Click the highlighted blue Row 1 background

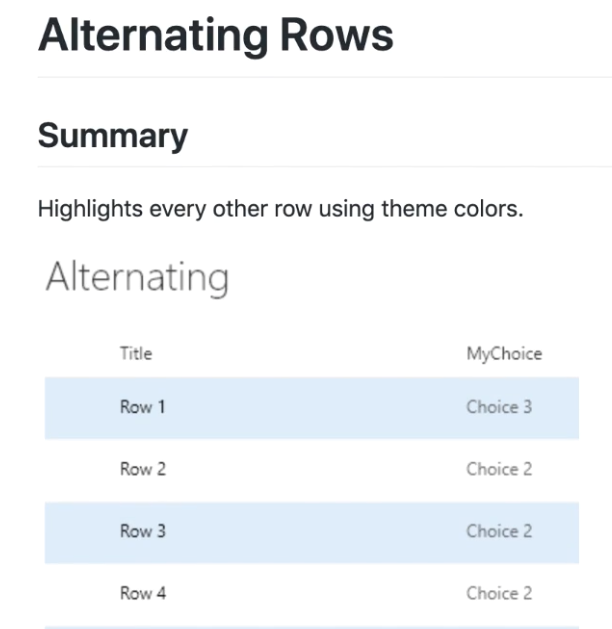point(312,408)
